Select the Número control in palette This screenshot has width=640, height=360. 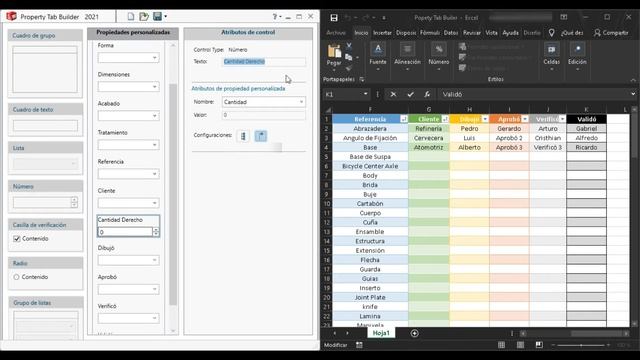coord(45,197)
